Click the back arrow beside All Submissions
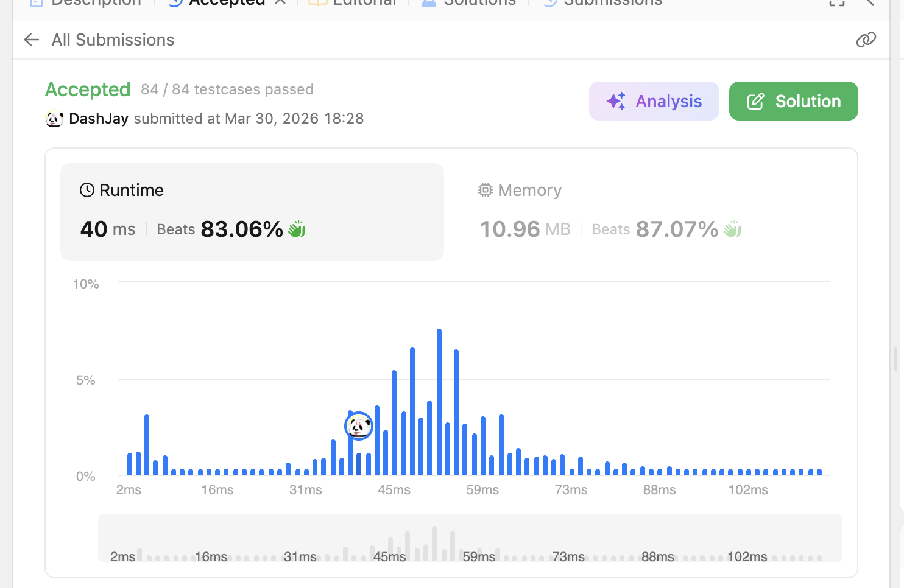The image size is (904, 588). pyautogui.click(x=32, y=40)
